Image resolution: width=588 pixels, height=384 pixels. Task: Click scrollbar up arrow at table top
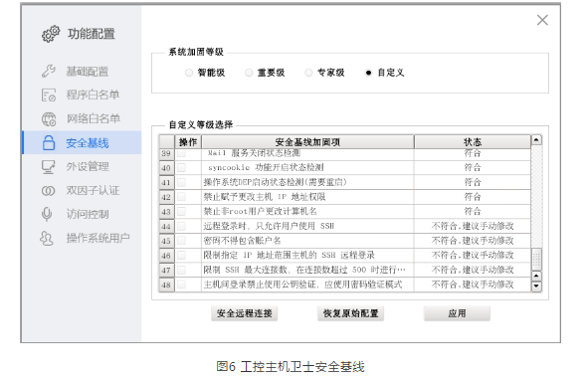536,140
